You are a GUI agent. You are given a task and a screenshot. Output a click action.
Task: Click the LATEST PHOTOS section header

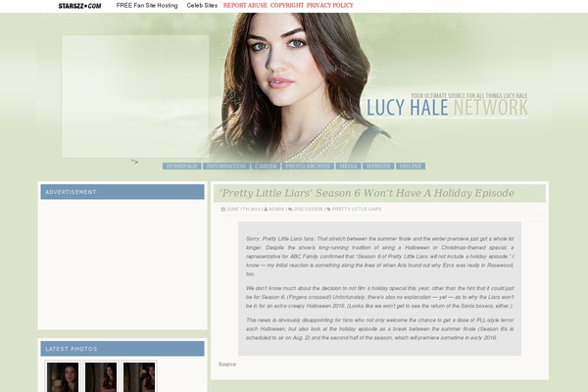122,349
